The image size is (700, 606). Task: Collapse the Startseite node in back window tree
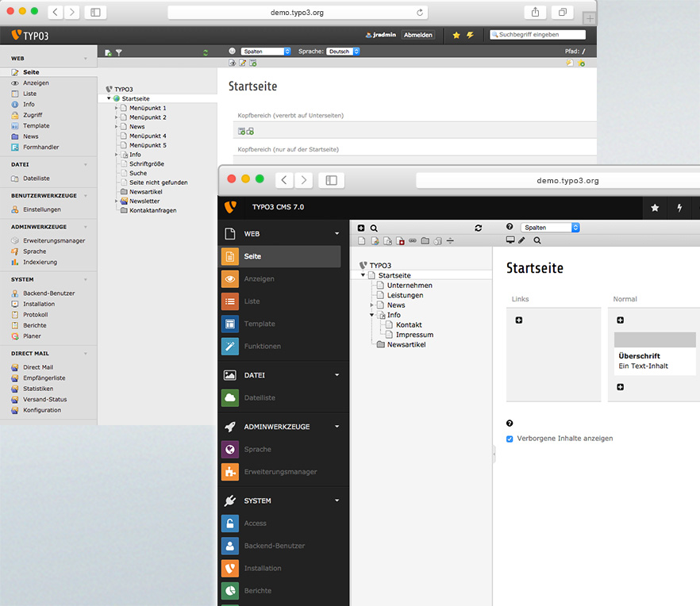click(109, 98)
